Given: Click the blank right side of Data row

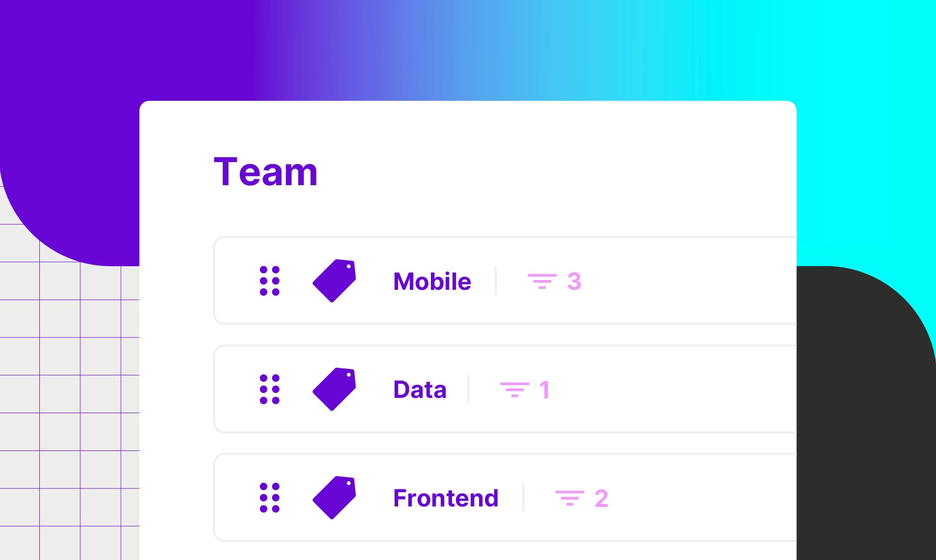Looking at the screenshot, I should point(688,390).
